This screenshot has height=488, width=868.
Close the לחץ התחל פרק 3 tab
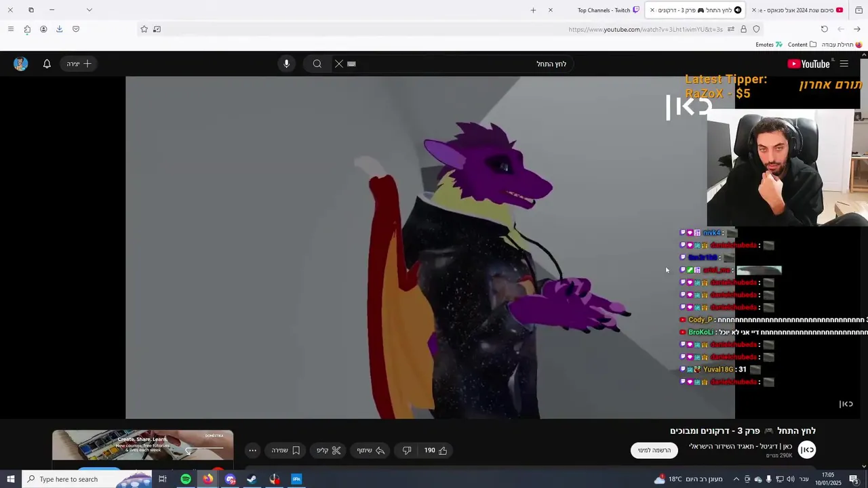652,10
